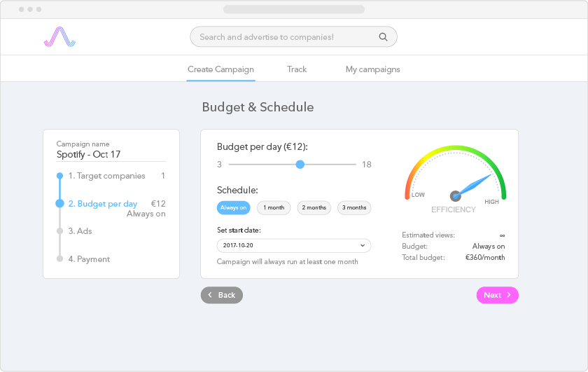The height and width of the screenshot is (372, 588).
Task: Edit the campaign name field
Action: [111, 155]
